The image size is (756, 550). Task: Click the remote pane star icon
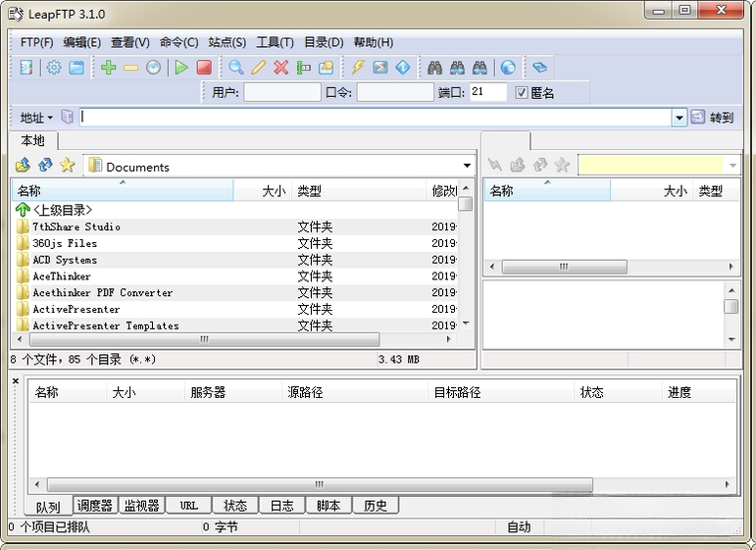pos(562,165)
